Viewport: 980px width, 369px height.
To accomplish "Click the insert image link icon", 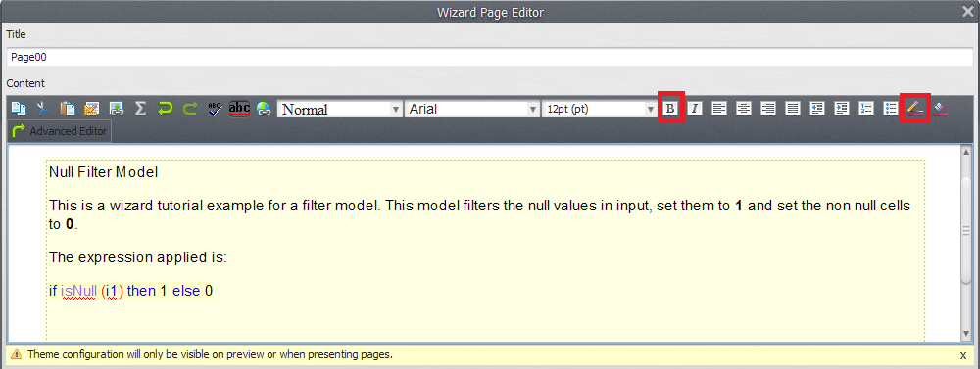I will coord(117,109).
